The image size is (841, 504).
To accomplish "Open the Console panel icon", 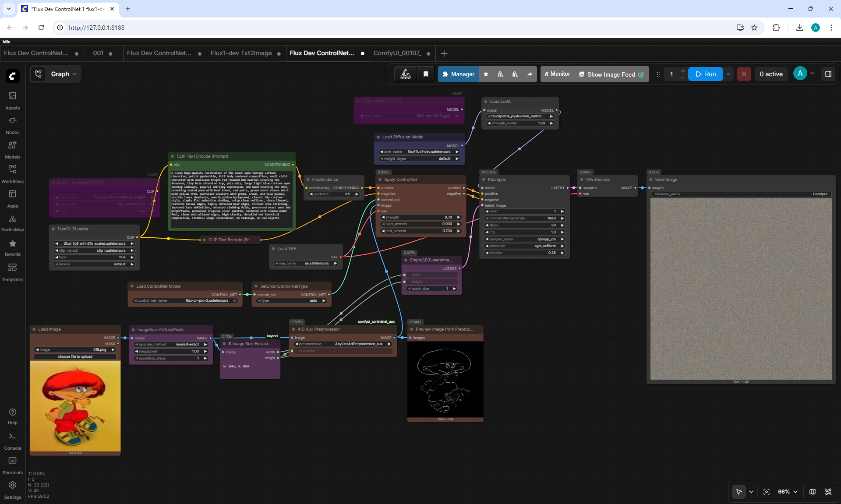I will click(12, 441).
